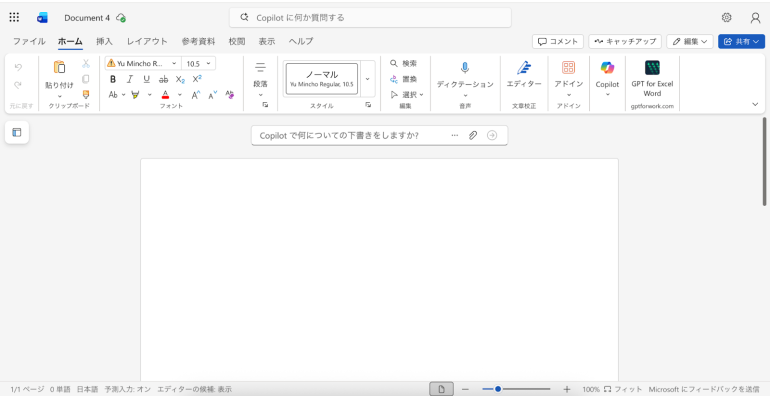Open the Editing mode (編集) dropdown

pyautogui.click(x=689, y=41)
